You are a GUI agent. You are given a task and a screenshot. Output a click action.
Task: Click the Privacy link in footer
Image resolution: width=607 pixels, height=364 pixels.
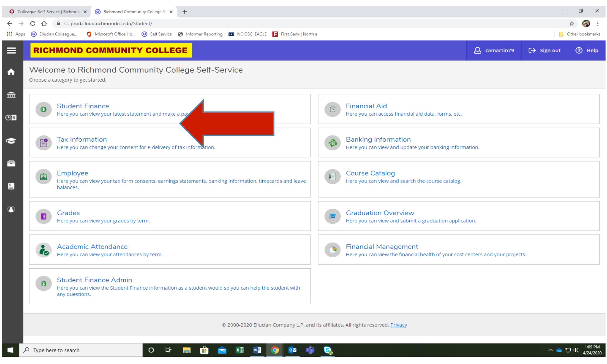(x=399, y=325)
